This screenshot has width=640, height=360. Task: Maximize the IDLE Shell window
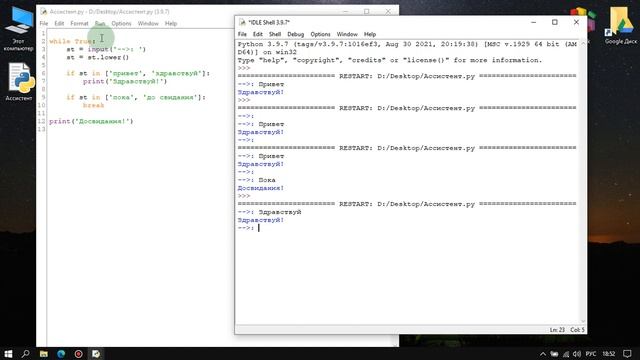point(555,22)
